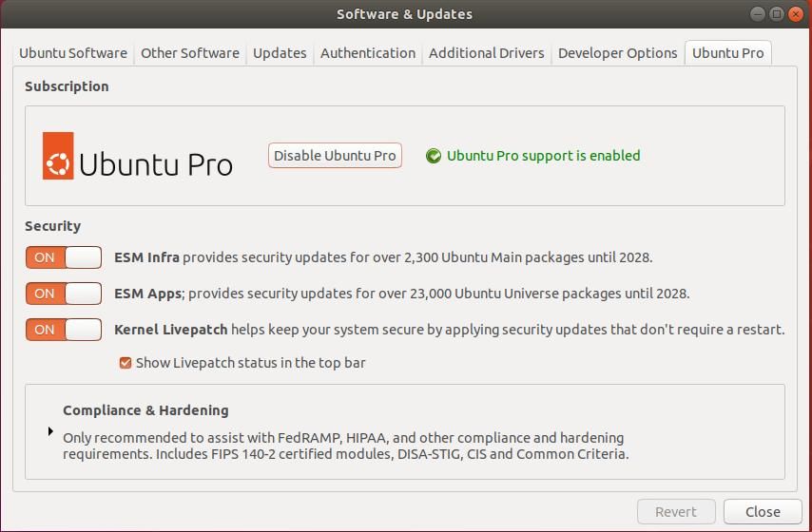Viewport: 812px width, 532px height.
Task: Close window with the red titlebar button
Action: pyautogui.click(x=796, y=14)
